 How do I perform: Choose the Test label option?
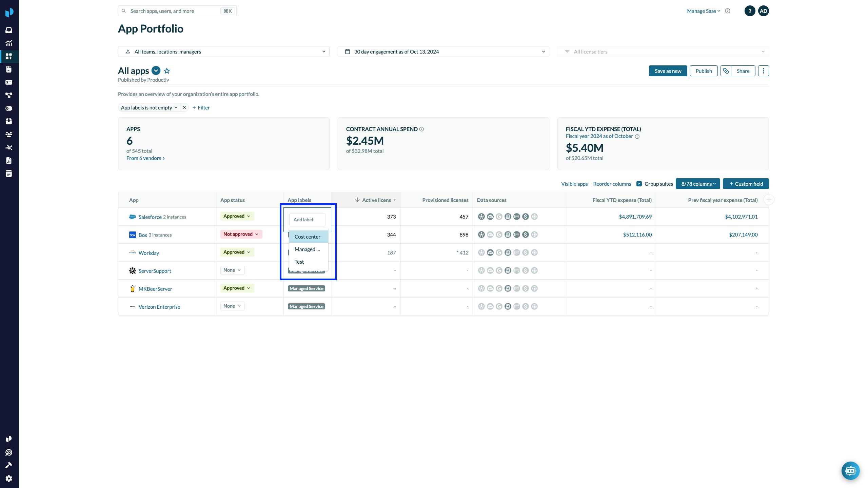(299, 262)
